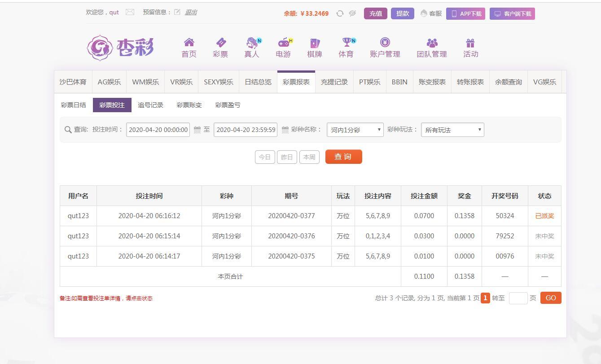
Task: Open the 电游 gamepad icon
Action: point(283,43)
